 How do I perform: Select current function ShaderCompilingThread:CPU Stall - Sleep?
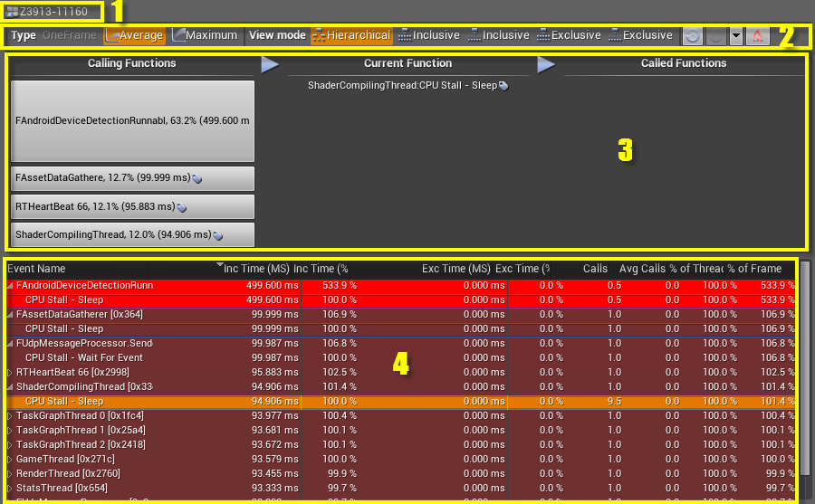(x=402, y=85)
